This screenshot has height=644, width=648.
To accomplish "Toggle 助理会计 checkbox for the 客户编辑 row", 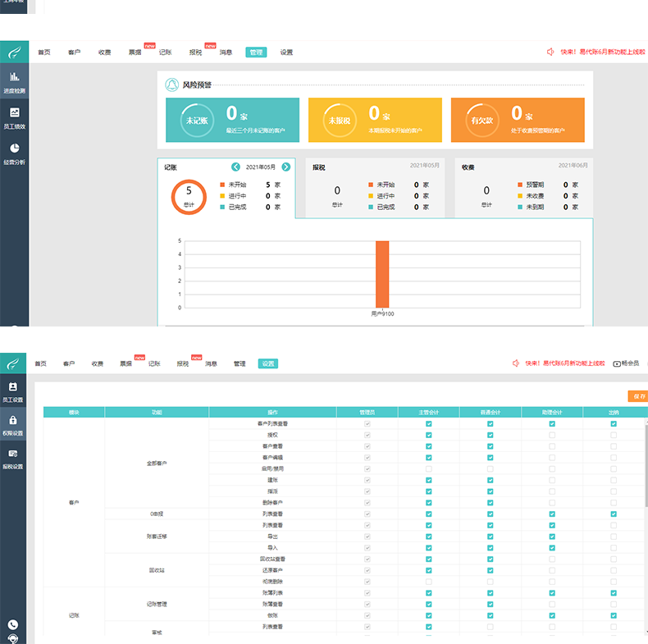I will [552, 457].
